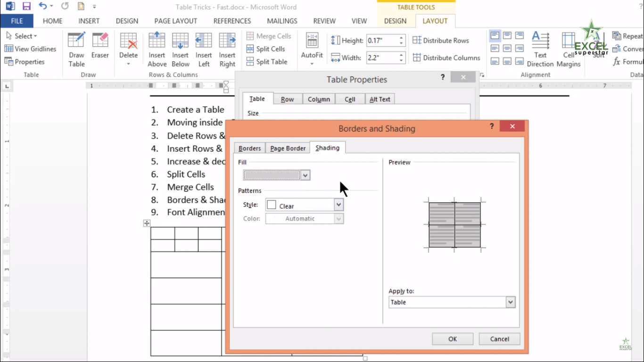Expand the pattern Style dropdown
Viewport: 644px width, 362px height.
[339, 205]
